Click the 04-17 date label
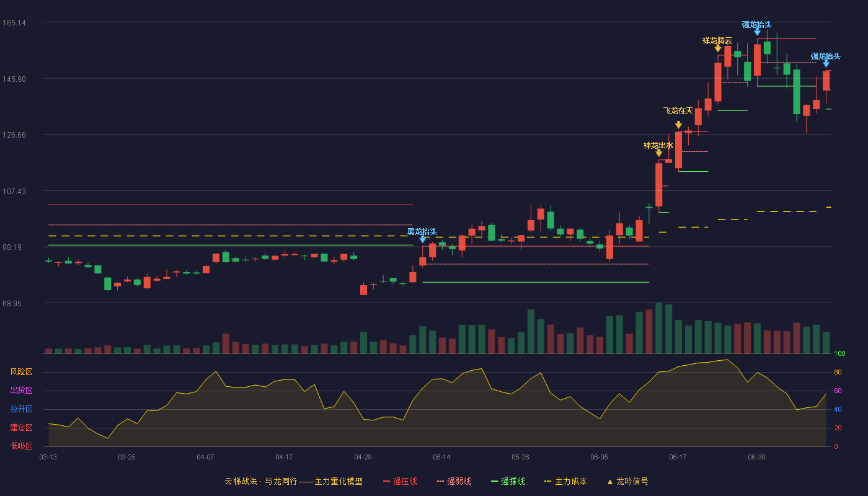This screenshot has height=496, width=868. (x=284, y=457)
